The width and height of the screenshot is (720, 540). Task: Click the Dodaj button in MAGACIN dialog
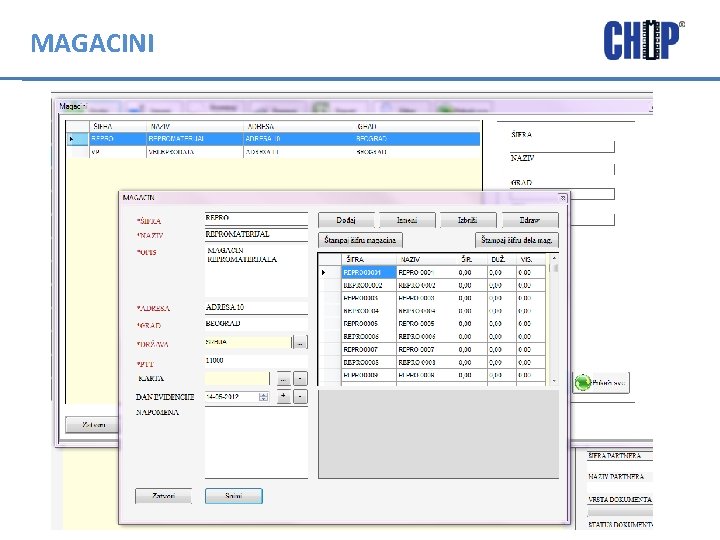(346, 220)
